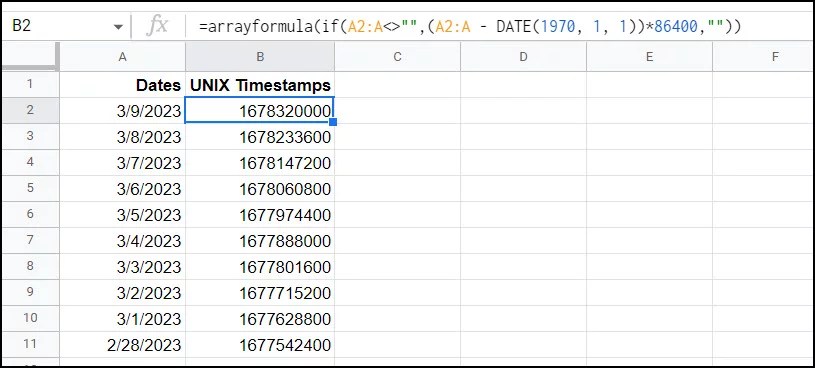Image resolution: width=815 pixels, height=368 pixels.
Task: Select cell containing 1677715200
Action: pyautogui.click(x=260, y=292)
